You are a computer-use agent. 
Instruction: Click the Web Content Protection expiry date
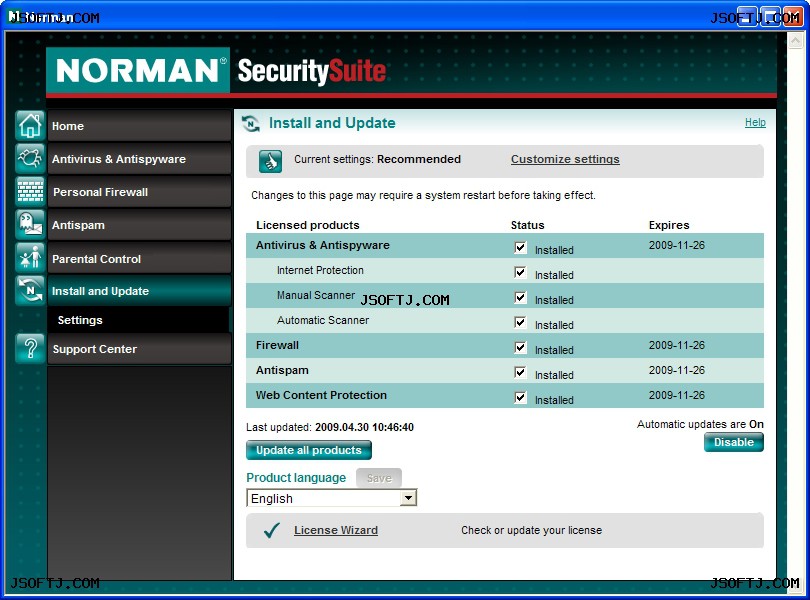677,395
